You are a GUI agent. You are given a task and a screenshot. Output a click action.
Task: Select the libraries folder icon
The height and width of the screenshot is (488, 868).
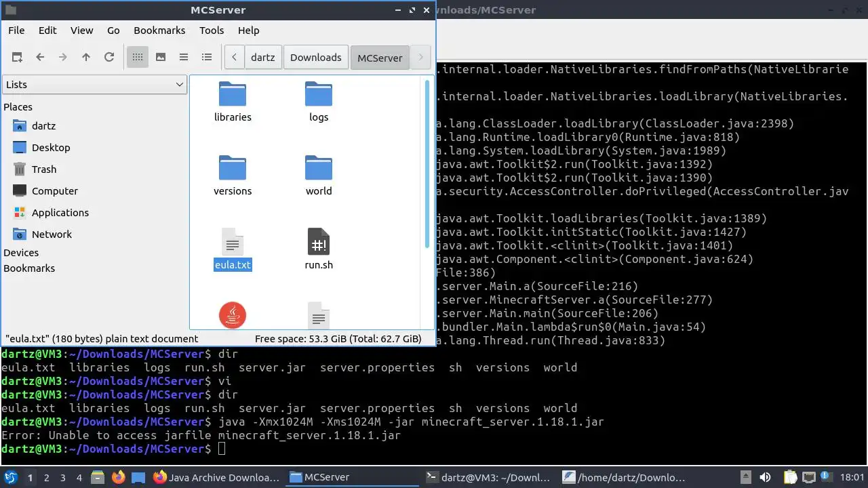pos(233,94)
